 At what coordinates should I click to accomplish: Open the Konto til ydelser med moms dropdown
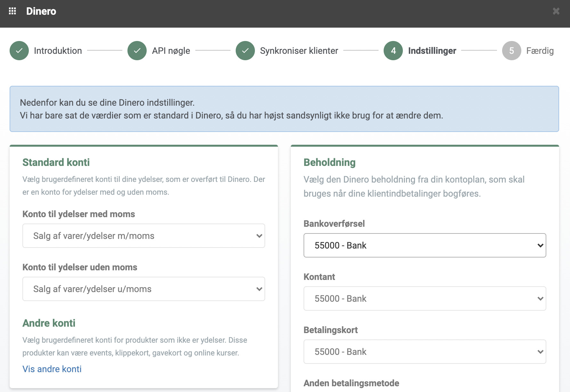point(144,236)
